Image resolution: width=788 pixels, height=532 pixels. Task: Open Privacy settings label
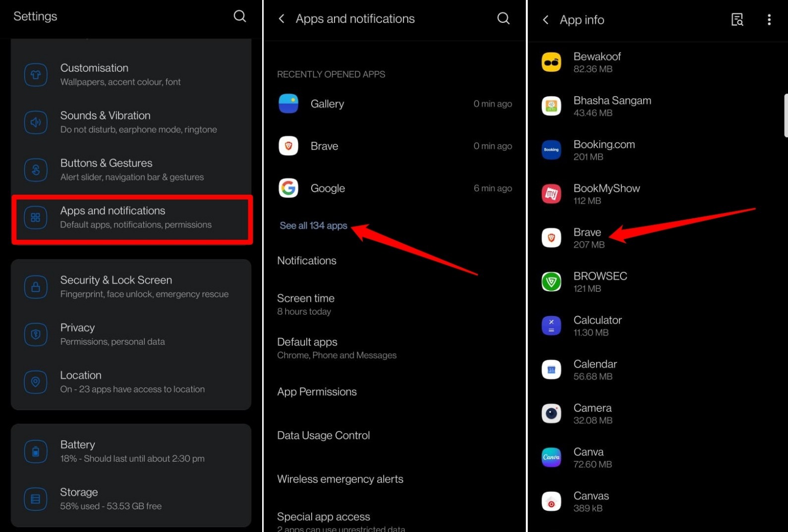[77, 327]
